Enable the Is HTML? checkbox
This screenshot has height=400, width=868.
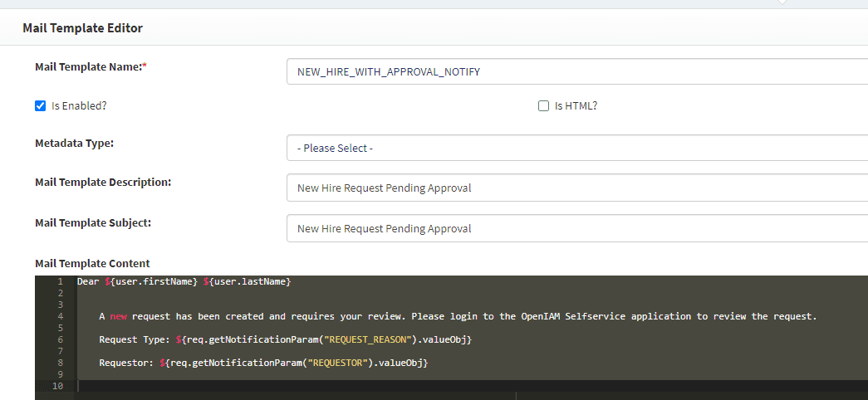(x=544, y=106)
